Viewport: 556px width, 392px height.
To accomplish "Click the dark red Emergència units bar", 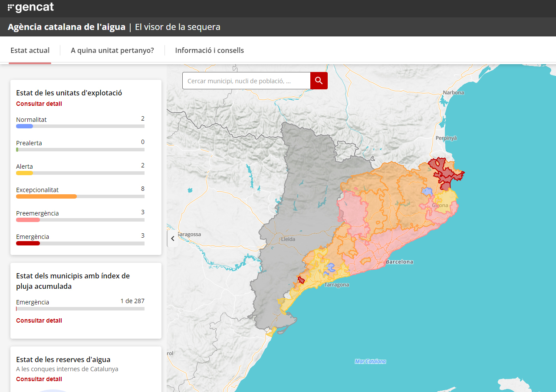I will click(80, 243).
